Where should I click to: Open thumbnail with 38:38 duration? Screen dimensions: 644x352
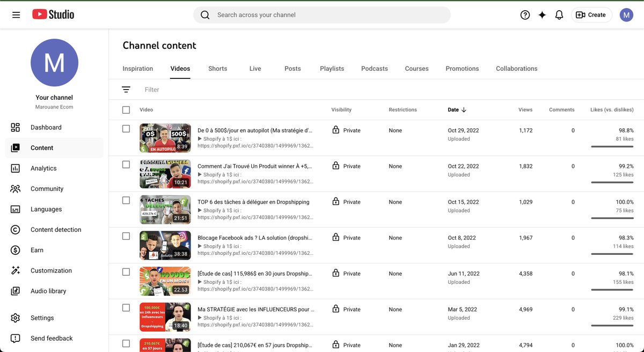coord(165,245)
